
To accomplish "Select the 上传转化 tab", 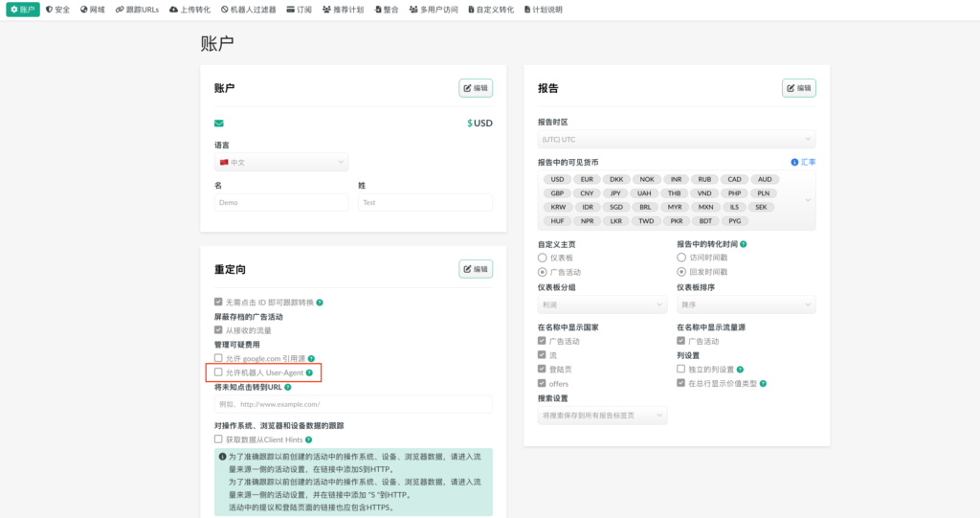I will pyautogui.click(x=190, y=10).
